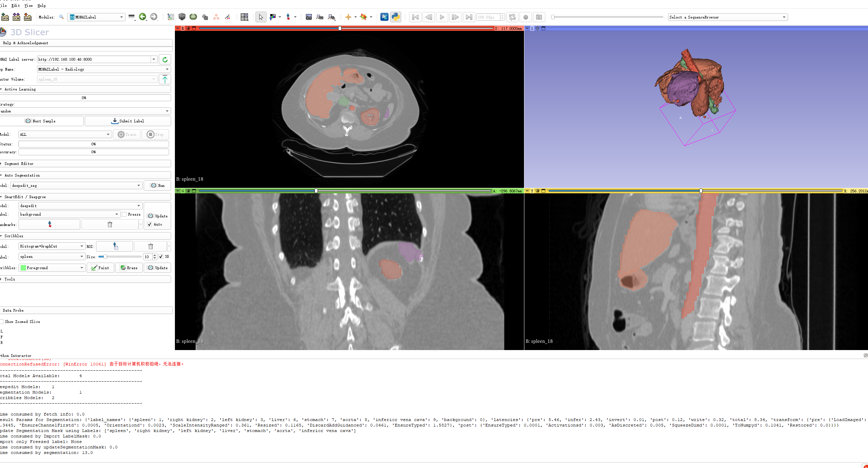Open the Scribbles Foreground dropdown

(x=52, y=268)
